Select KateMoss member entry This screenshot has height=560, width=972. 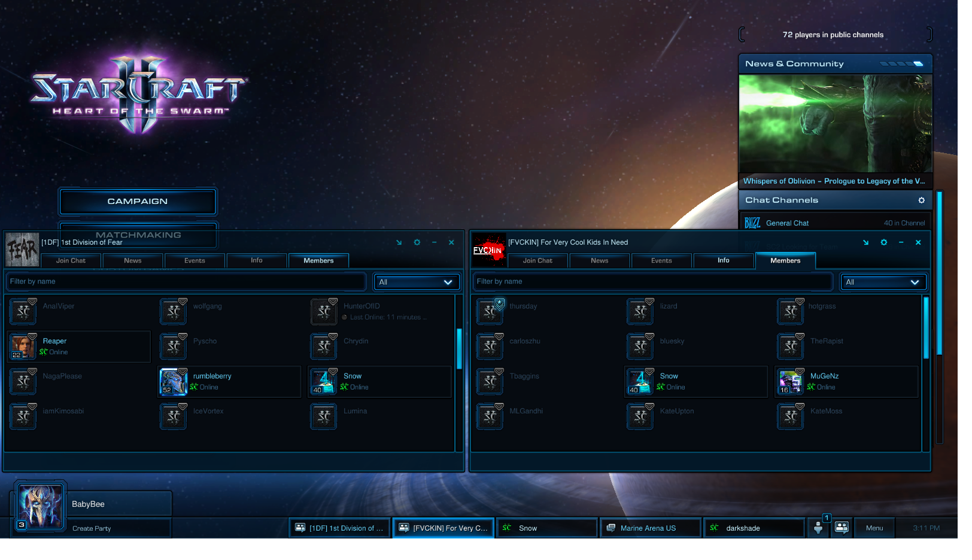click(x=846, y=416)
